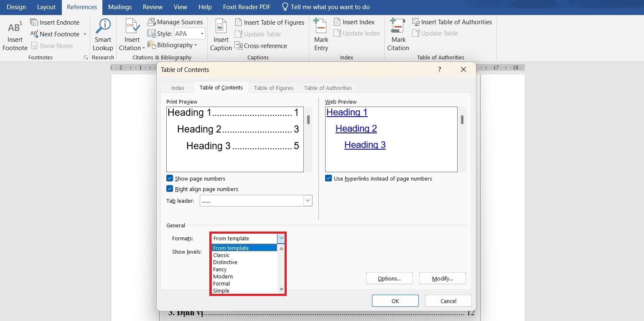Select Distinctive from Formats list
The width and height of the screenshot is (644, 321).
coord(225,262)
